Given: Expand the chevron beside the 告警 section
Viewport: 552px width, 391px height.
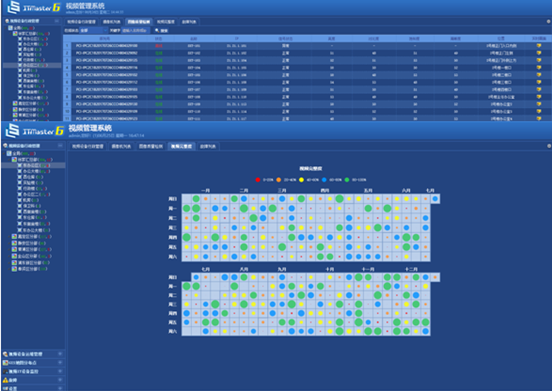Looking at the screenshot, I should [60, 380].
